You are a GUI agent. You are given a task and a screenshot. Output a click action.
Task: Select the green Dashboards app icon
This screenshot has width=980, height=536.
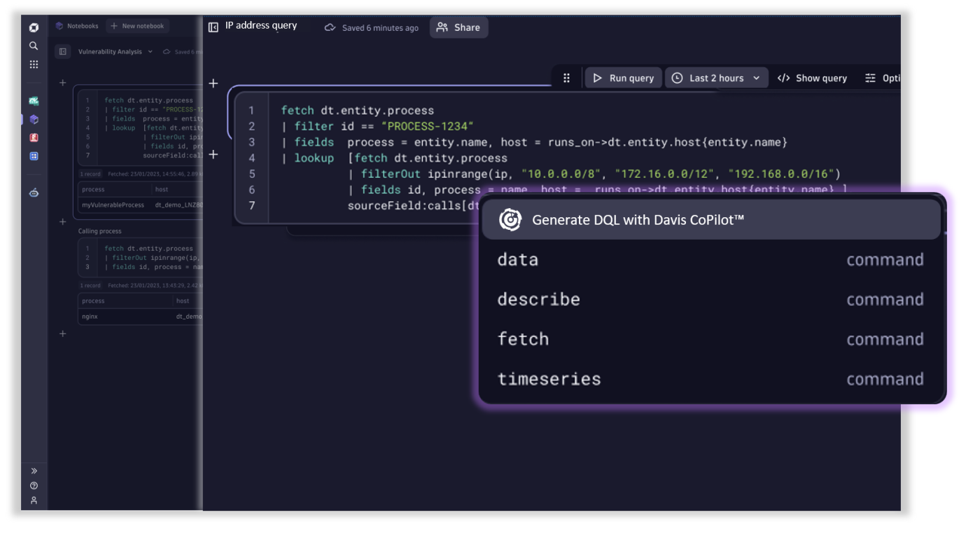click(33, 101)
